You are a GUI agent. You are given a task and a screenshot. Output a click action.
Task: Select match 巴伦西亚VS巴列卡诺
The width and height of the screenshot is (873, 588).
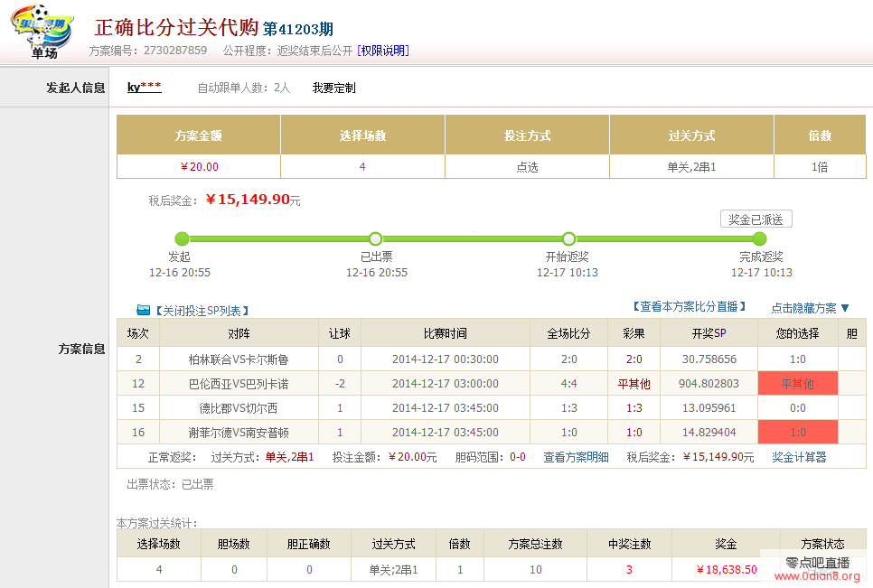tap(239, 384)
